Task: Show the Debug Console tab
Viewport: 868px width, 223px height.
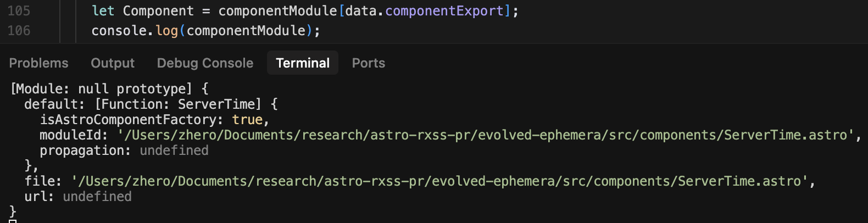Action: pos(205,63)
